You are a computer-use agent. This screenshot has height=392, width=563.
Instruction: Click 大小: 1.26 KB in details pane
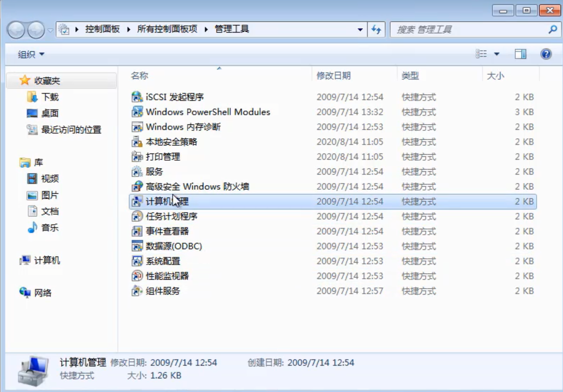pos(154,375)
